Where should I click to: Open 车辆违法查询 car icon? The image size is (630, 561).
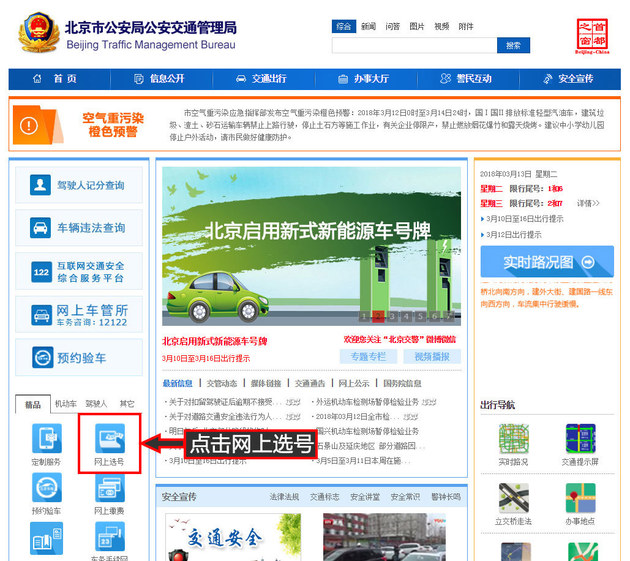tap(40, 228)
